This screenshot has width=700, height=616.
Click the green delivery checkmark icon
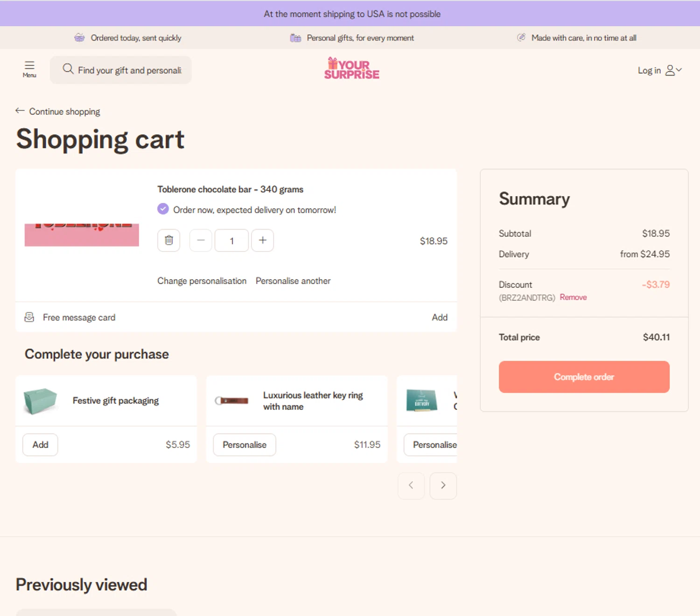[x=163, y=209]
